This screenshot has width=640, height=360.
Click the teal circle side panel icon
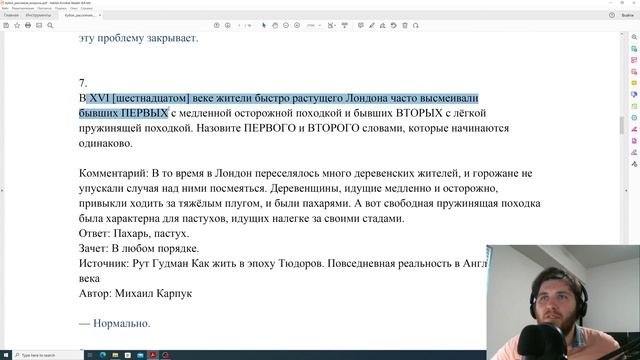coord(634,118)
